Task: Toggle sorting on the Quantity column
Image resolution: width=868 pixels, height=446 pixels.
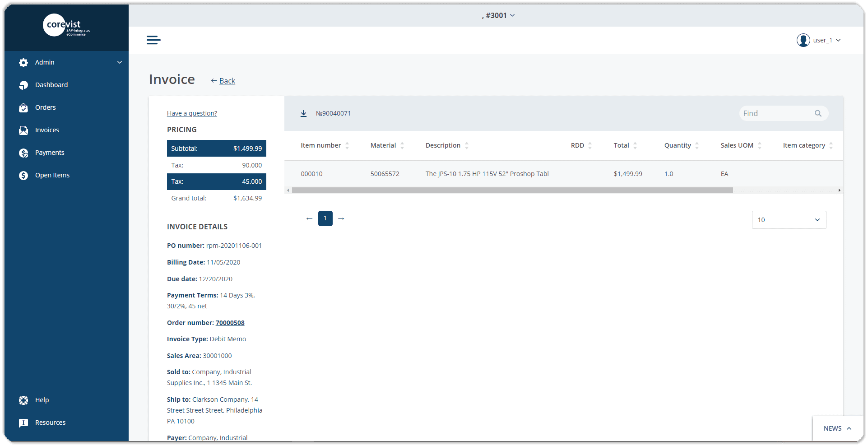Action: click(697, 145)
